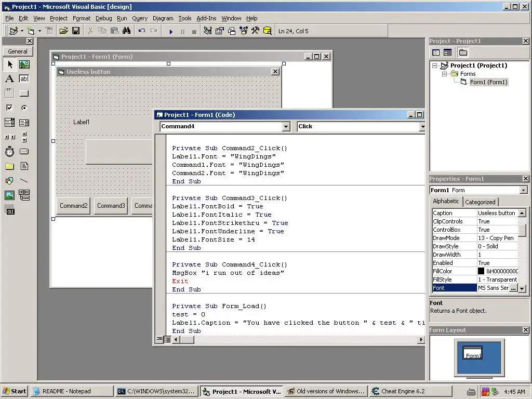532x399 pixels.
Task: Switch to Full Module View in code window
Action: click(168, 339)
